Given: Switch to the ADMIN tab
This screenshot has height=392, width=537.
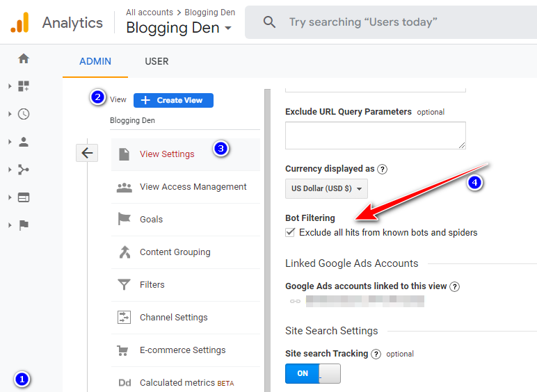Looking at the screenshot, I should [95, 62].
